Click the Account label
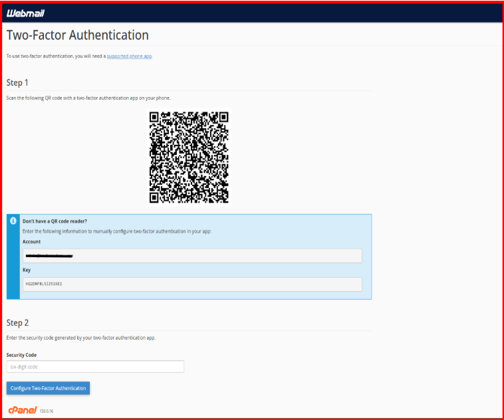 [31, 242]
